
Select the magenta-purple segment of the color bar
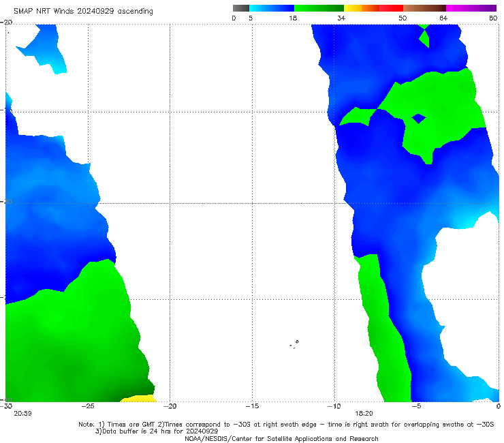471,8
